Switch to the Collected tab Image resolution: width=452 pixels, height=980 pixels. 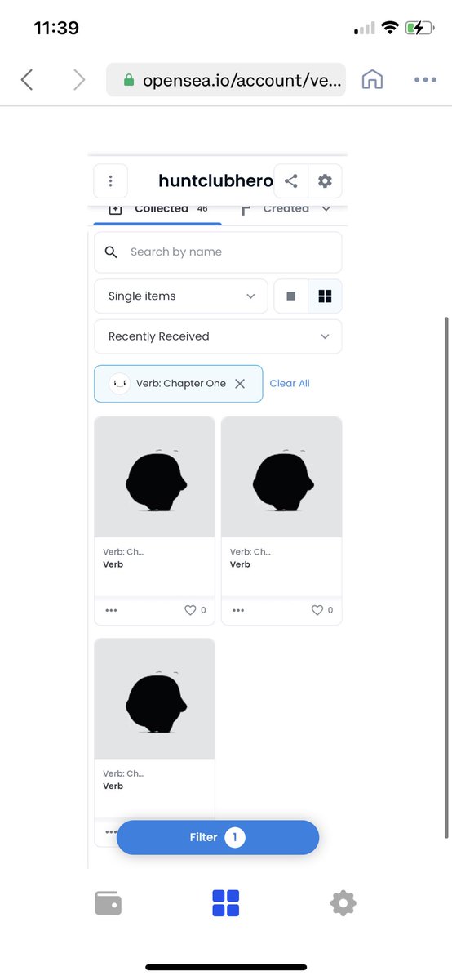click(x=157, y=210)
